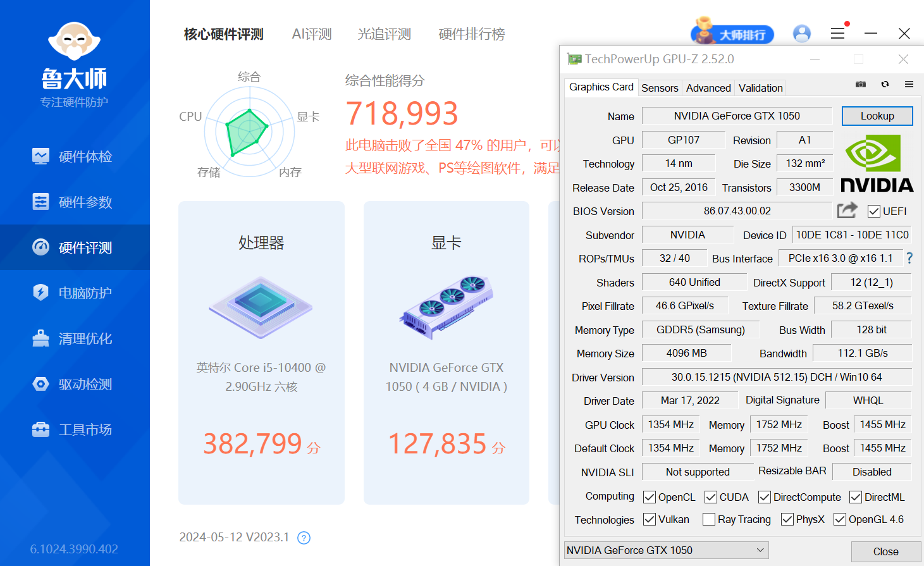The height and width of the screenshot is (566, 924).
Task: Switch to the Sensors tab
Action: [660, 88]
